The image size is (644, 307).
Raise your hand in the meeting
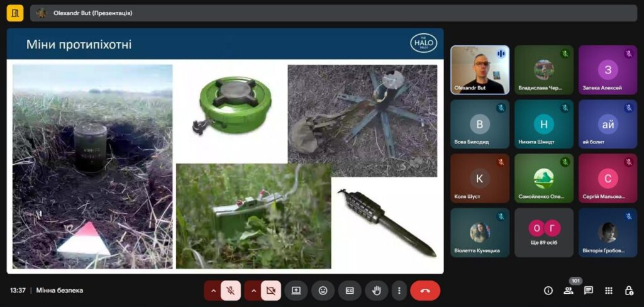click(377, 291)
